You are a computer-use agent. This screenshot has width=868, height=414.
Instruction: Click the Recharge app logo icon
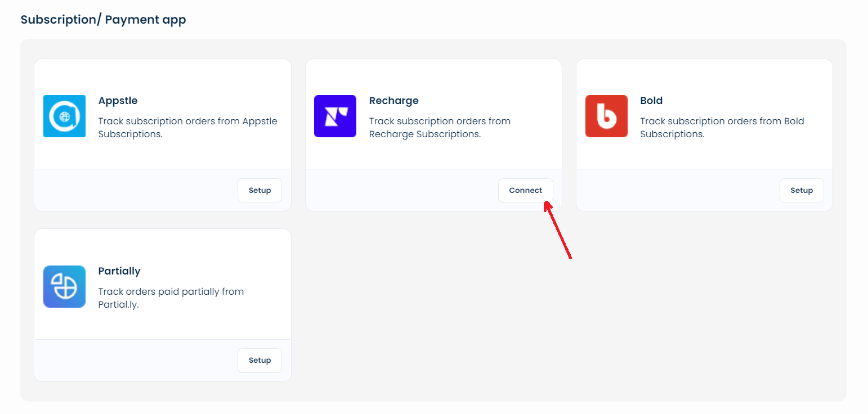point(335,116)
